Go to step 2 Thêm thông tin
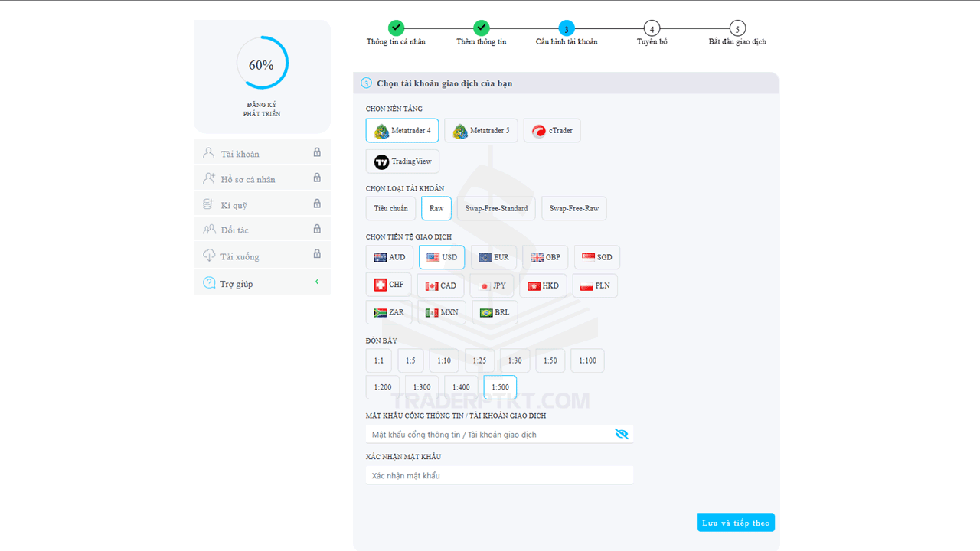The image size is (980, 551). pos(481,28)
